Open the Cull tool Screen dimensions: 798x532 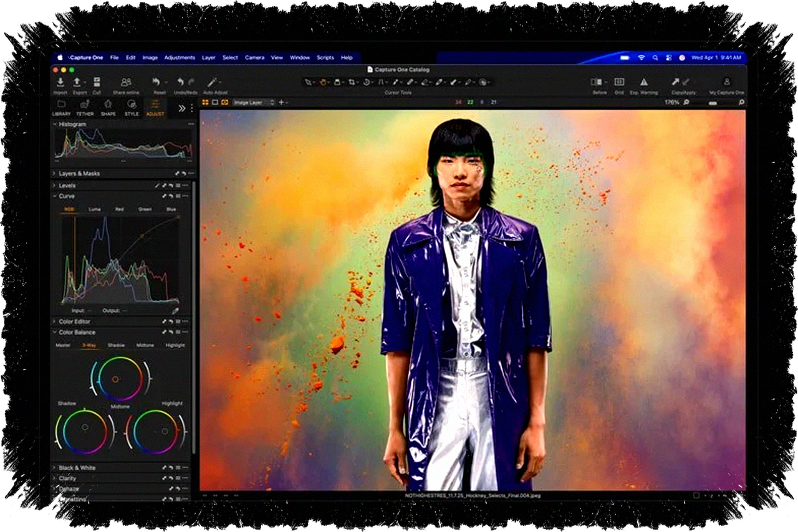click(97, 82)
